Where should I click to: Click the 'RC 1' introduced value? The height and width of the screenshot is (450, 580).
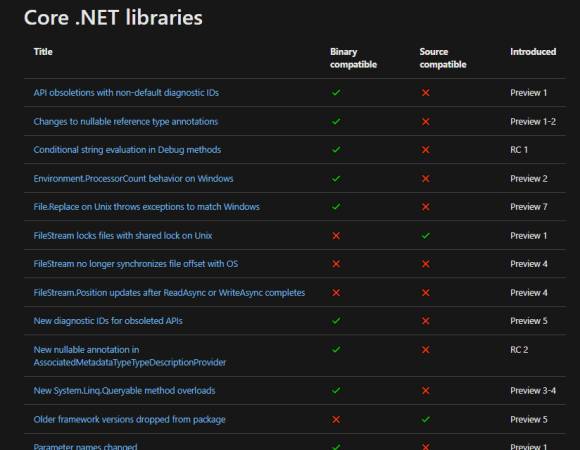coord(519,150)
